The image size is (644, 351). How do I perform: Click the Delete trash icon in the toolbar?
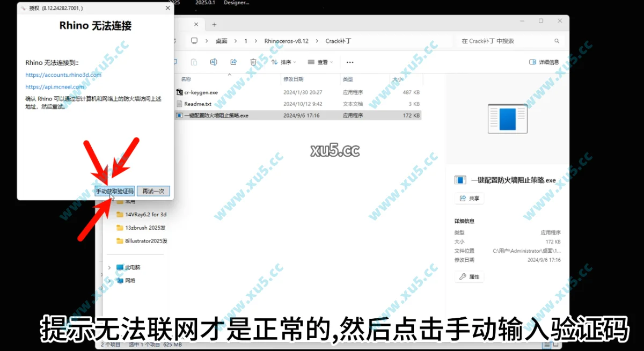[x=253, y=62]
